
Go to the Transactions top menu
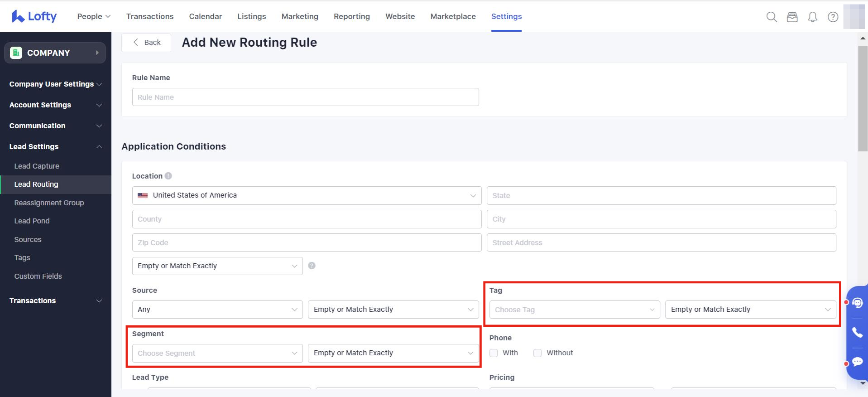(150, 16)
